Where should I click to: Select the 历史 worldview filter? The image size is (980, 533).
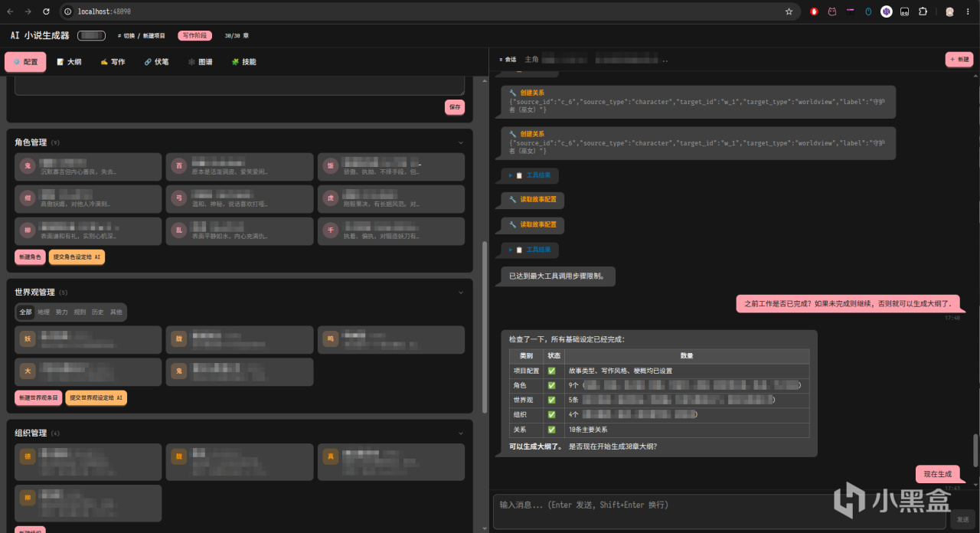98,312
